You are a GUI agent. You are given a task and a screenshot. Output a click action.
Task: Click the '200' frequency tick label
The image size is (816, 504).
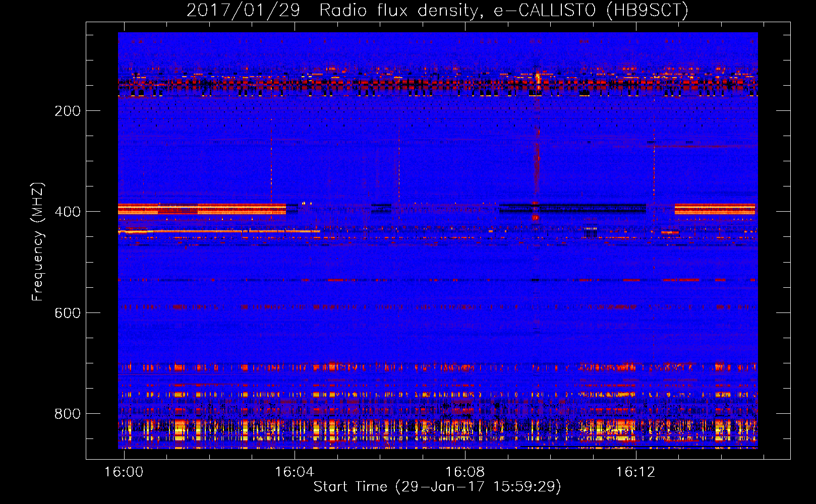pyautogui.click(x=68, y=111)
